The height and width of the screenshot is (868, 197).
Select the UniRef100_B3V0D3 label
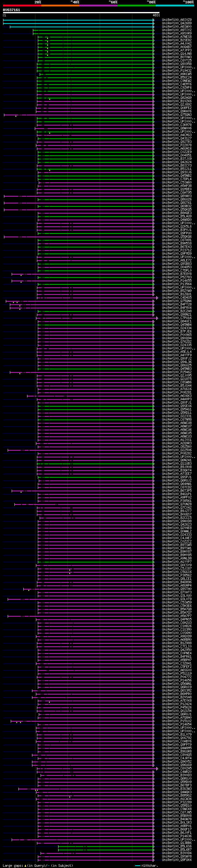coord(177,775)
